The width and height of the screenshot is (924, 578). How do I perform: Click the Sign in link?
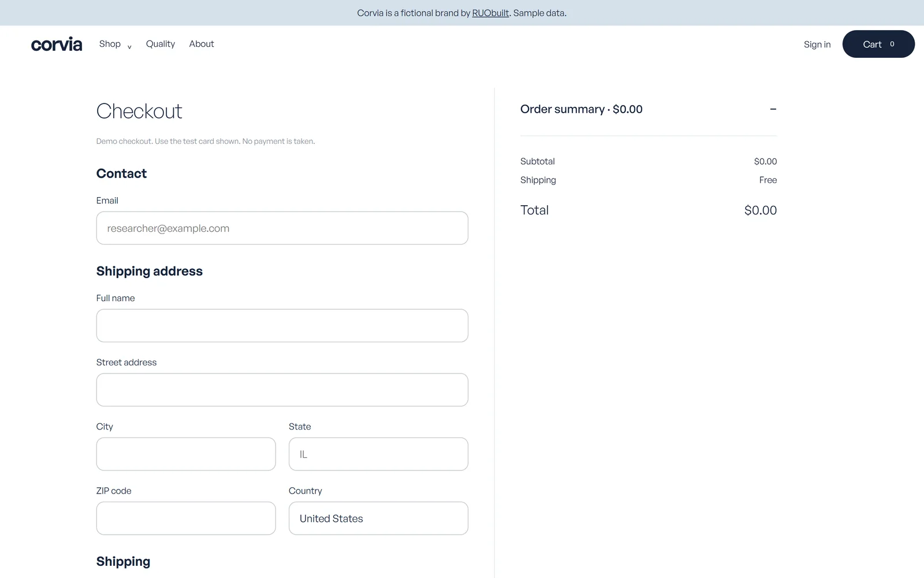[x=817, y=45]
